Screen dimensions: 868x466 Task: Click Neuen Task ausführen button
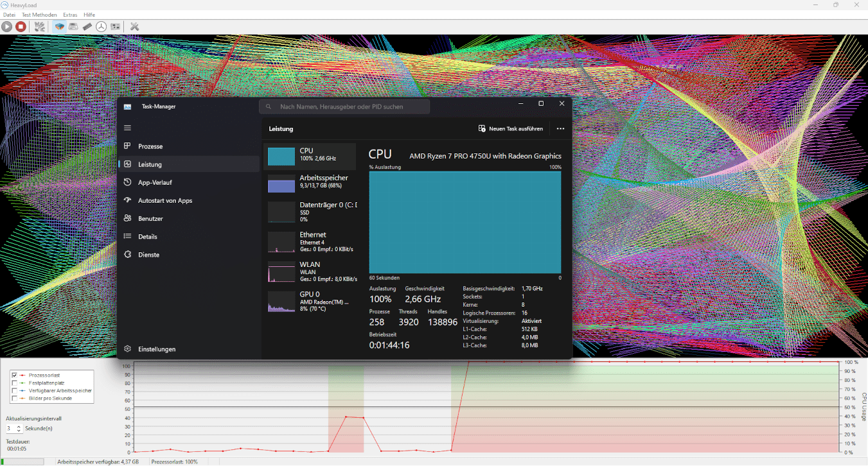(511, 128)
